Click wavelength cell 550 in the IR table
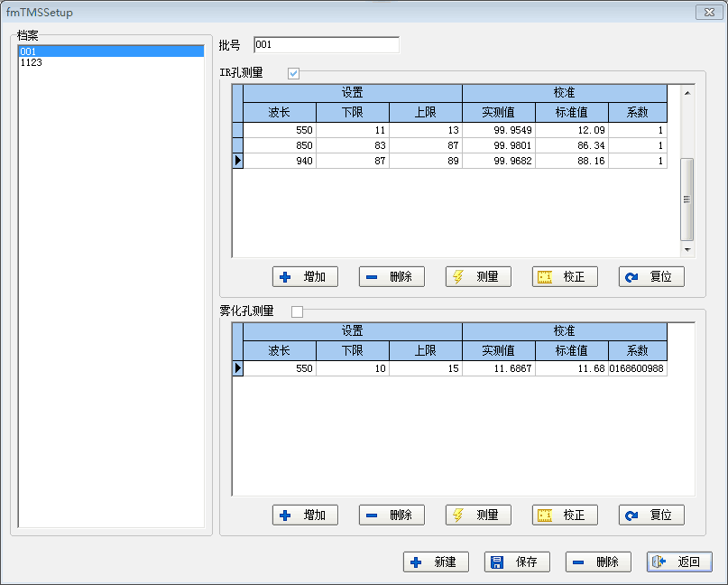 click(280, 130)
